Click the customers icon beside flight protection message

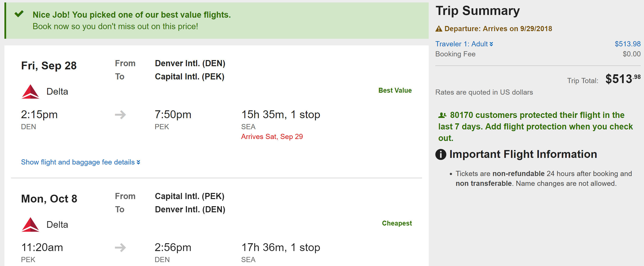tap(442, 115)
